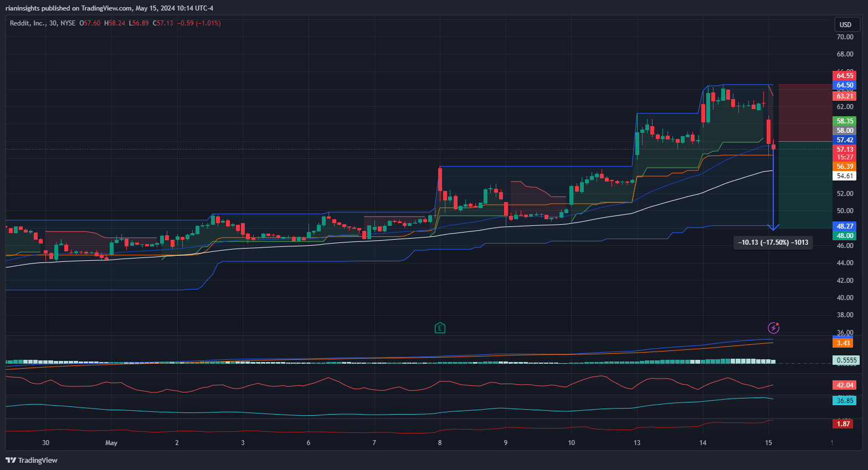Select the green 48.00 target label

845,236
